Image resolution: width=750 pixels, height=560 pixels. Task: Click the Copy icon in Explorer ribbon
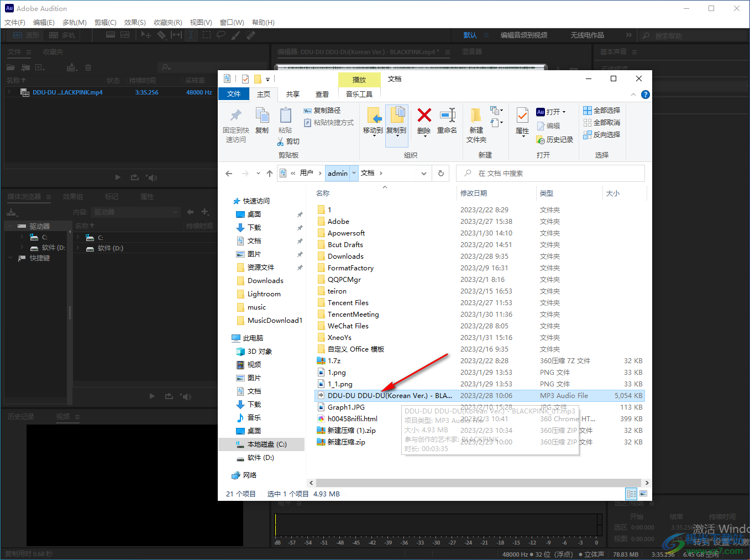tap(262, 116)
